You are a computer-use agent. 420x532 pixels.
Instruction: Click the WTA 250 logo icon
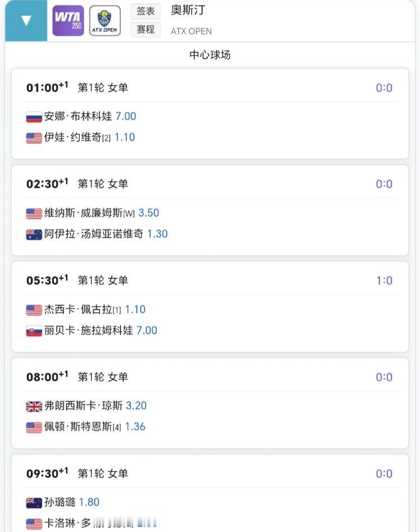(x=68, y=21)
